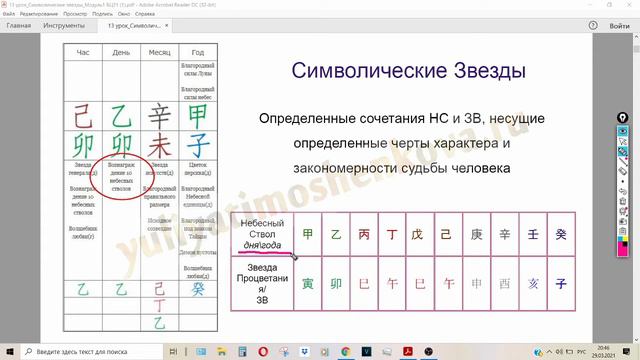
Task: Open the Calculator taskbar icon
Action: coord(242,351)
